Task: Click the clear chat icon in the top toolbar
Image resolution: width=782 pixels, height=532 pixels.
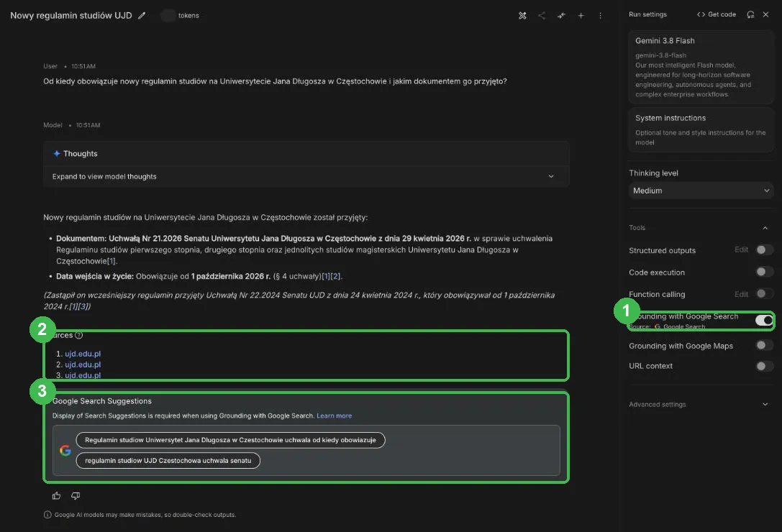Action: coord(522,15)
